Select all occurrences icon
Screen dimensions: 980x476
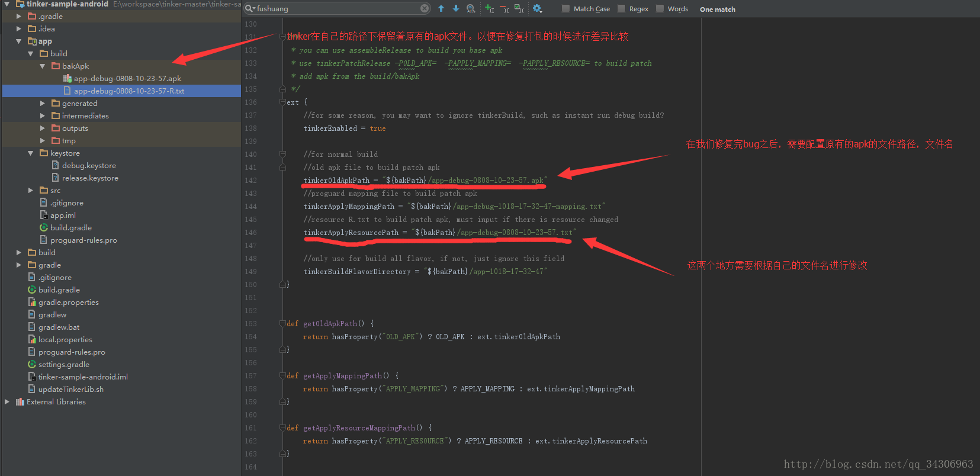tap(519, 8)
